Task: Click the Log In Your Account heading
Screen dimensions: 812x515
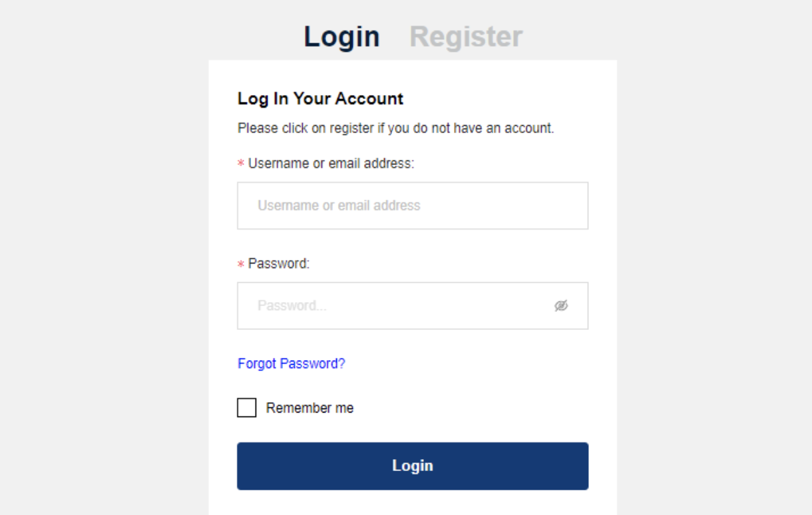Action: (321, 98)
